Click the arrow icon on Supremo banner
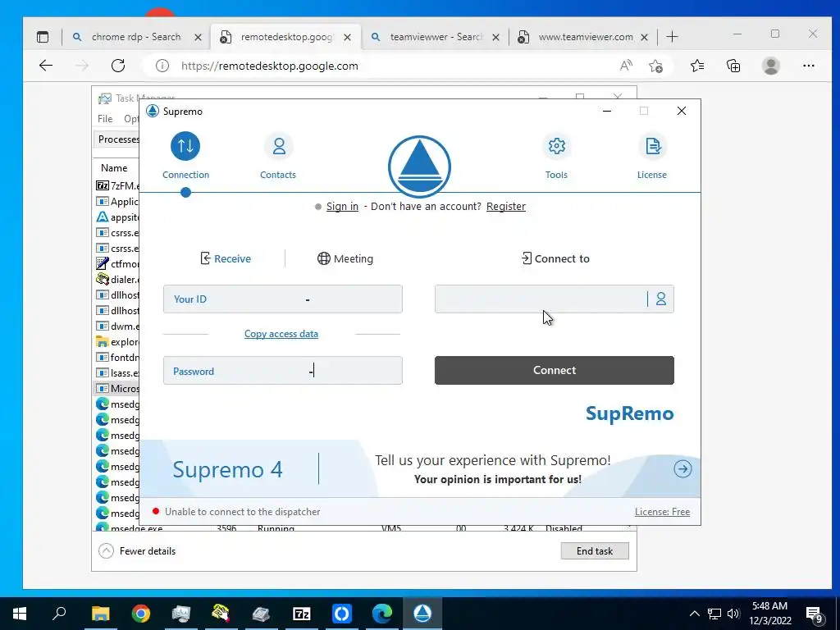 click(682, 469)
